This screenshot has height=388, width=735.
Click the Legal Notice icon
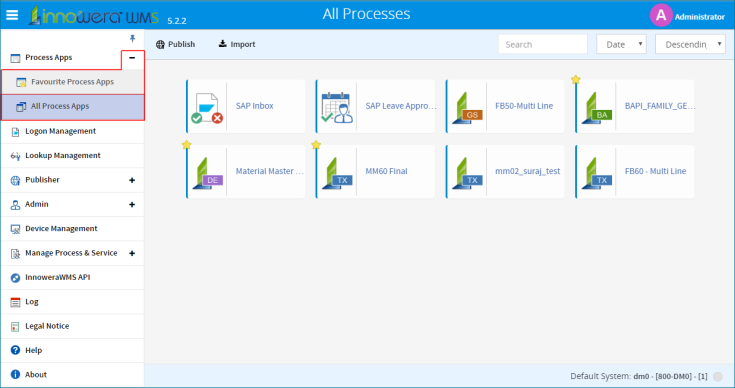pos(15,327)
